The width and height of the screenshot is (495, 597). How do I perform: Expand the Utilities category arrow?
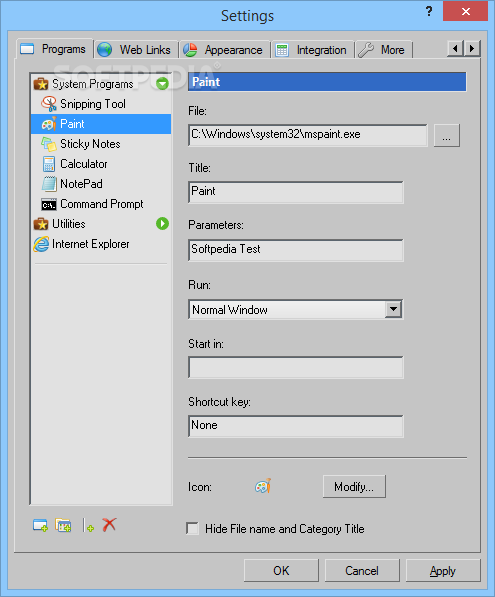tap(162, 223)
